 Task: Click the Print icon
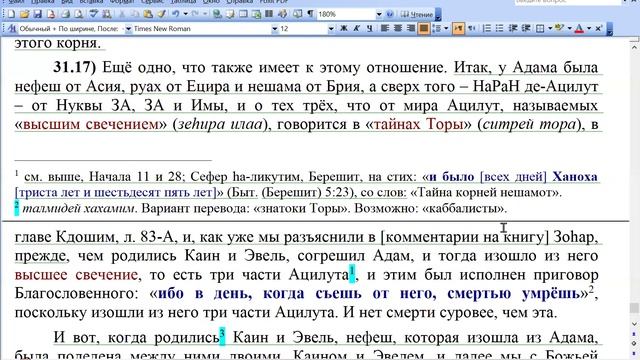point(65,14)
